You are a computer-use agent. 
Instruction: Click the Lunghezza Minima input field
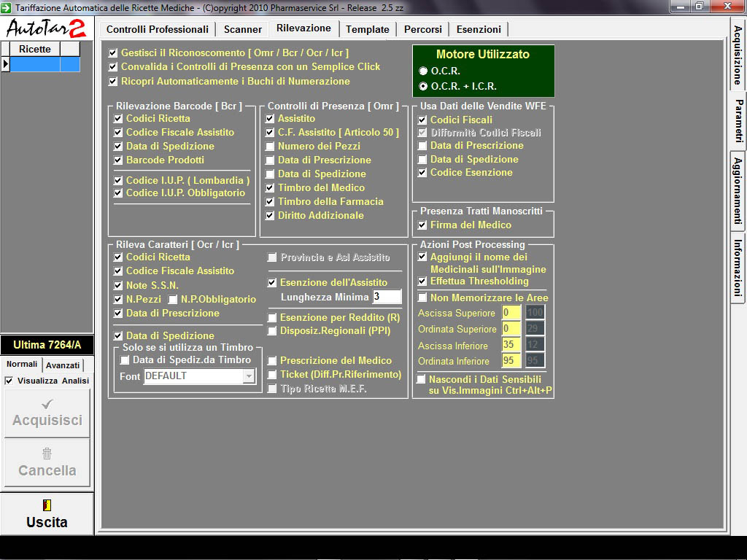(x=387, y=297)
